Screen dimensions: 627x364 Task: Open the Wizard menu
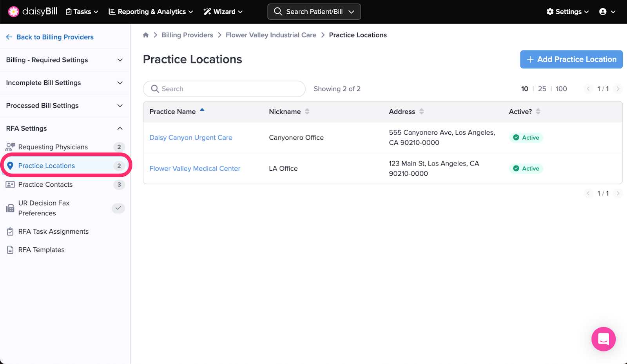click(x=223, y=12)
